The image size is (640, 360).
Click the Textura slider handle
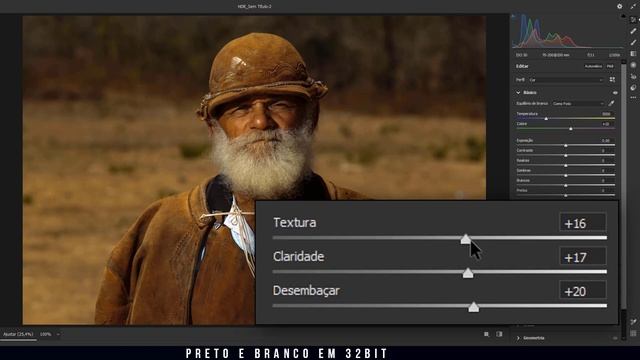click(466, 239)
